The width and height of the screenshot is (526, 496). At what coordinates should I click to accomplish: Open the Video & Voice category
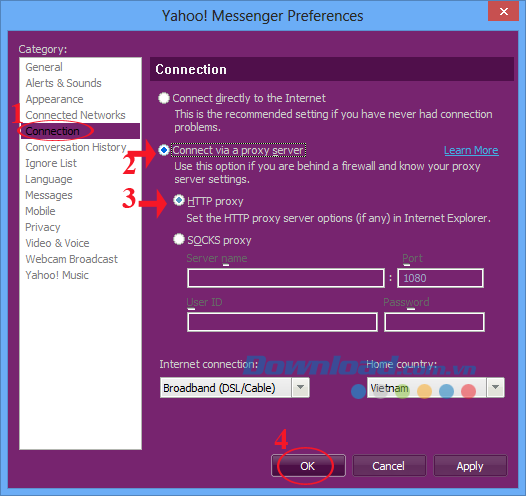point(57,243)
